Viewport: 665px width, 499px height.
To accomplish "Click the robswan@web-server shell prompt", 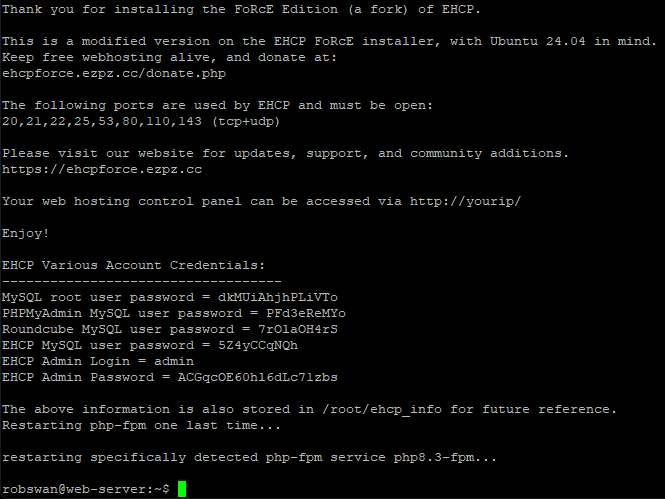I will (85, 489).
